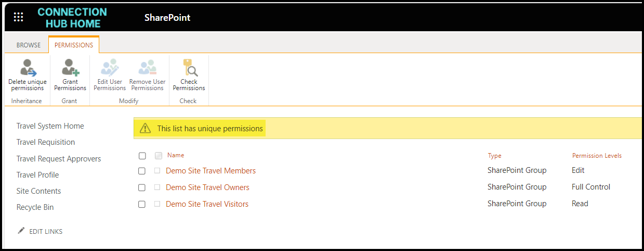
Task: Open the Demo Site Travel Members group
Action: tap(211, 171)
